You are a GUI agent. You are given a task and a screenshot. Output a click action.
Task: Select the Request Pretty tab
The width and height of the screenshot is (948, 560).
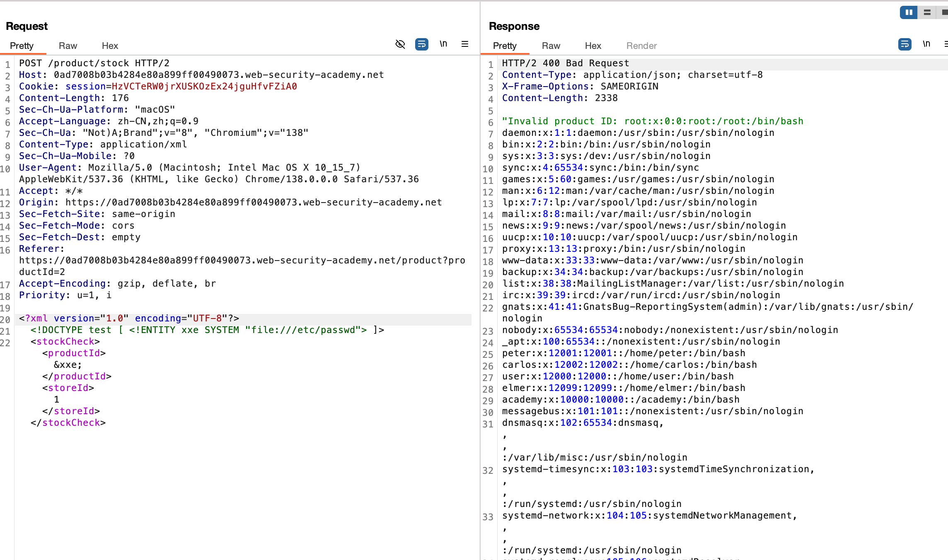pos(22,46)
